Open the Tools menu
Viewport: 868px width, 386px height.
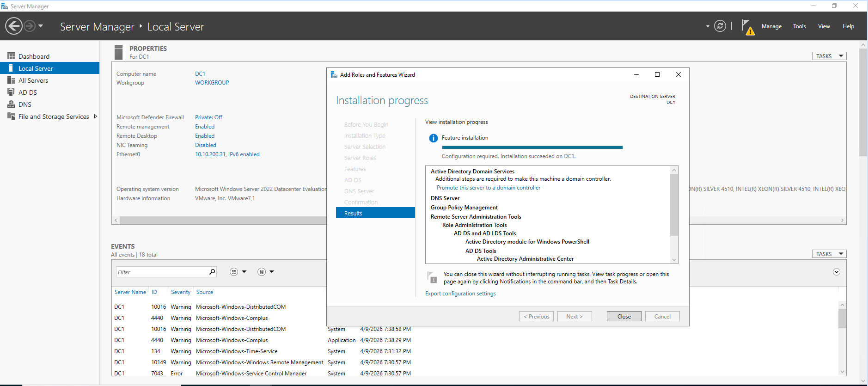pyautogui.click(x=799, y=26)
